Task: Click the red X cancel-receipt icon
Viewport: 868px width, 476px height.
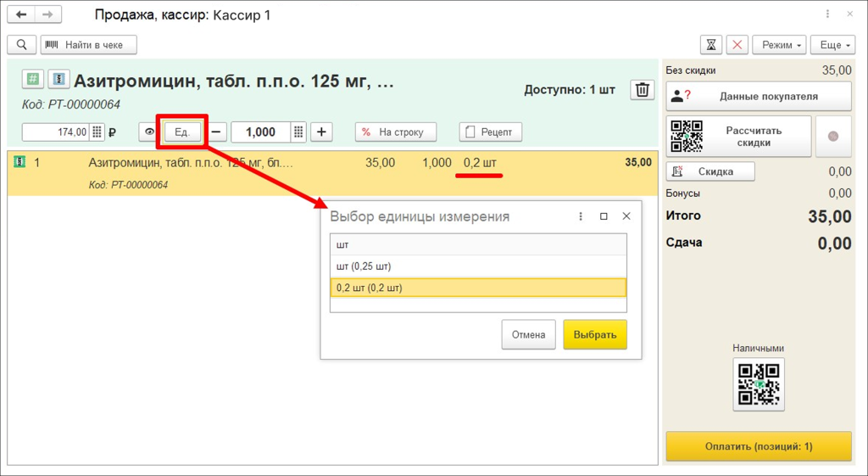Action: pos(737,45)
